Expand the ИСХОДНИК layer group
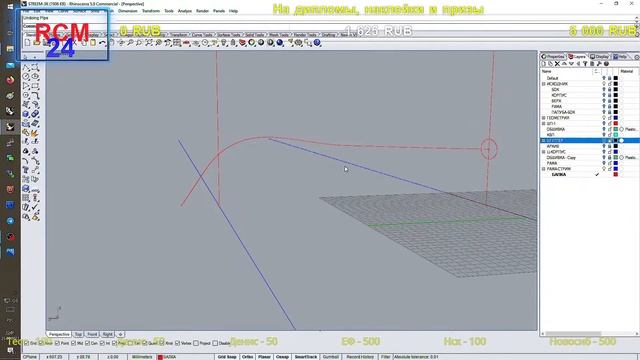The image size is (640, 360). point(544,84)
